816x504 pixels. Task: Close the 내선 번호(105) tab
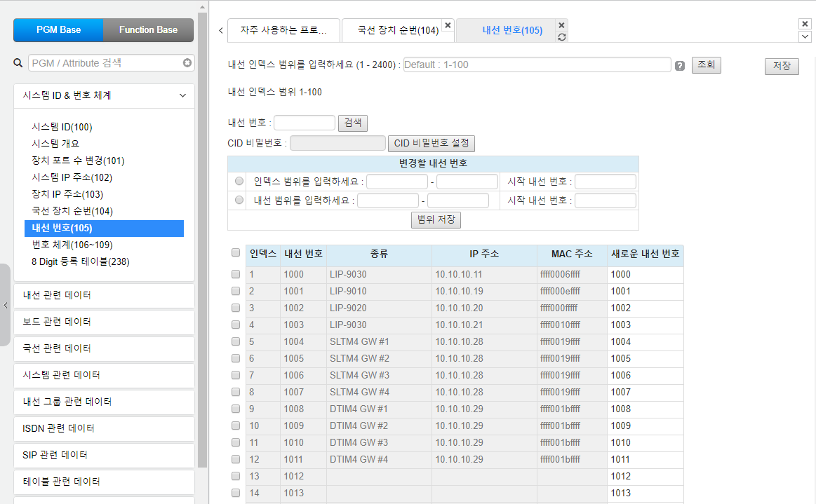561,25
